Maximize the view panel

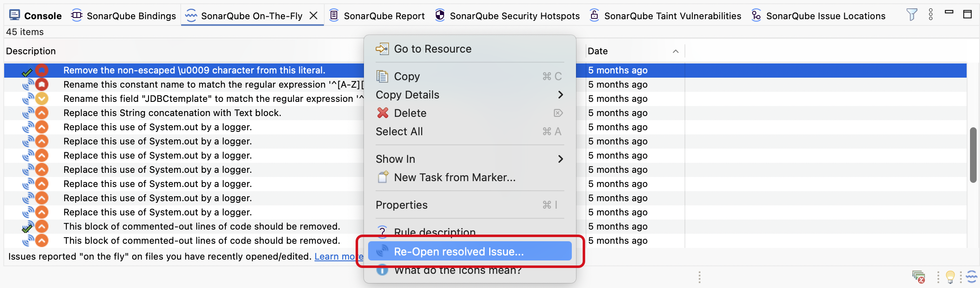(967, 14)
